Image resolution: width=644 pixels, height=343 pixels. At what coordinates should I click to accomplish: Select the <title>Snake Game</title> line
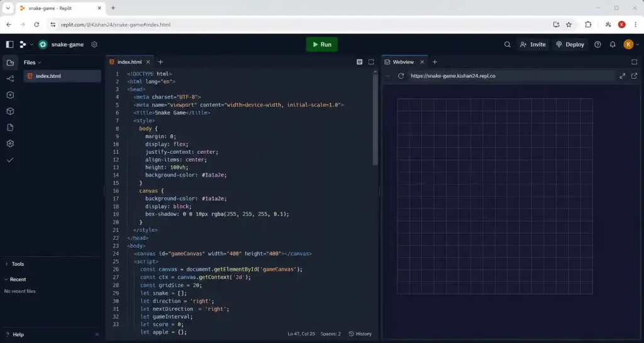pyautogui.click(x=172, y=112)
